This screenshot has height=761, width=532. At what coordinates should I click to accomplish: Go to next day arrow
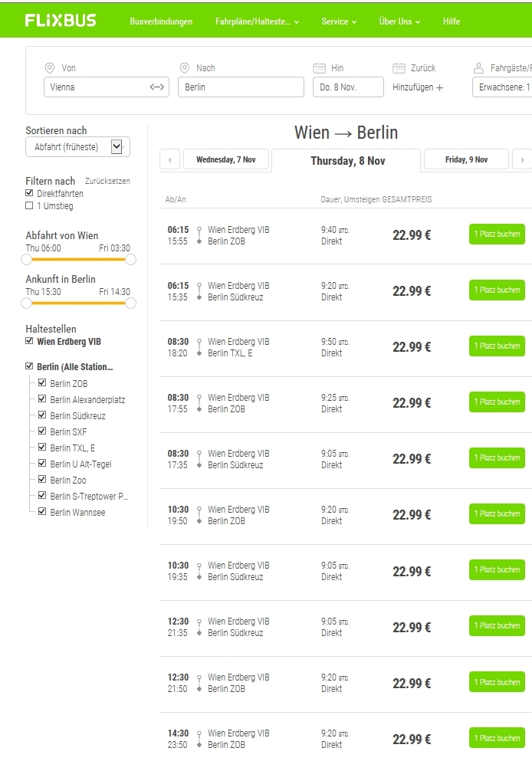pyautogui.click(x=522, y=160)
